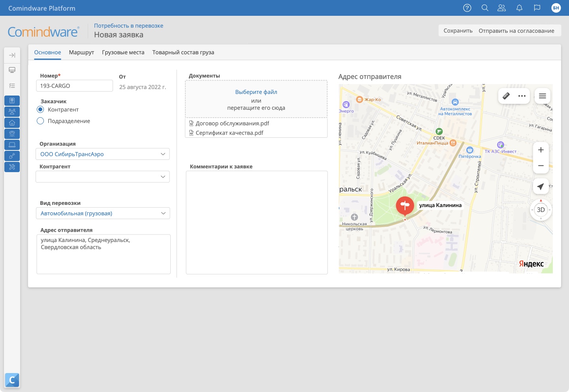
Task: Click the CDEK marker on map
Action: pos(439,131)
